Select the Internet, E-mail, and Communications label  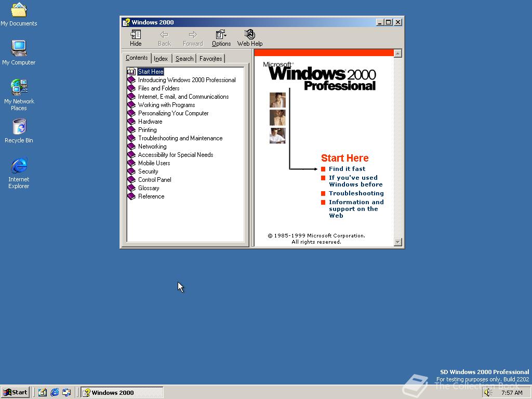[x=183, y=97]
